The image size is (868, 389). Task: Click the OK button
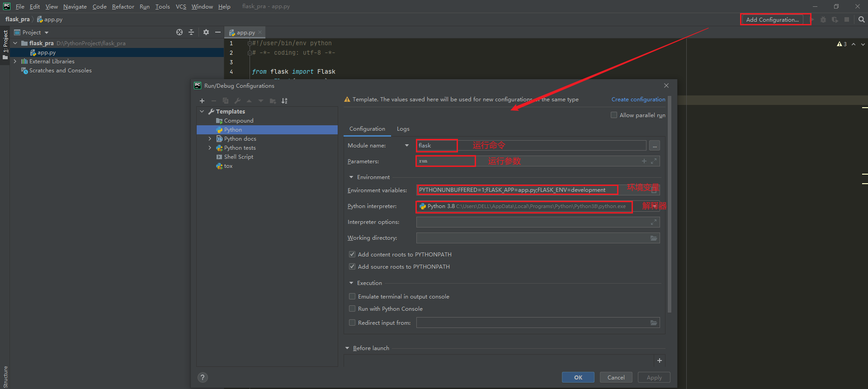578,377
